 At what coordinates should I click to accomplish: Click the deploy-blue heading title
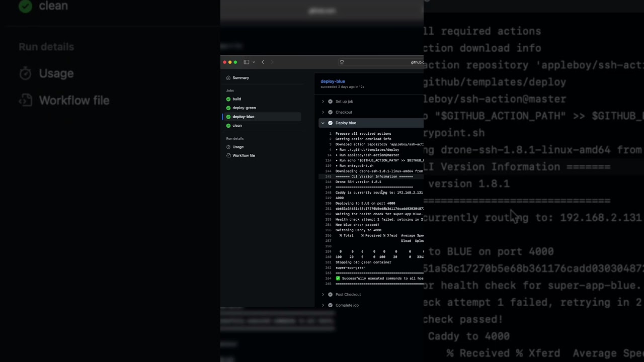pos(333,81)
